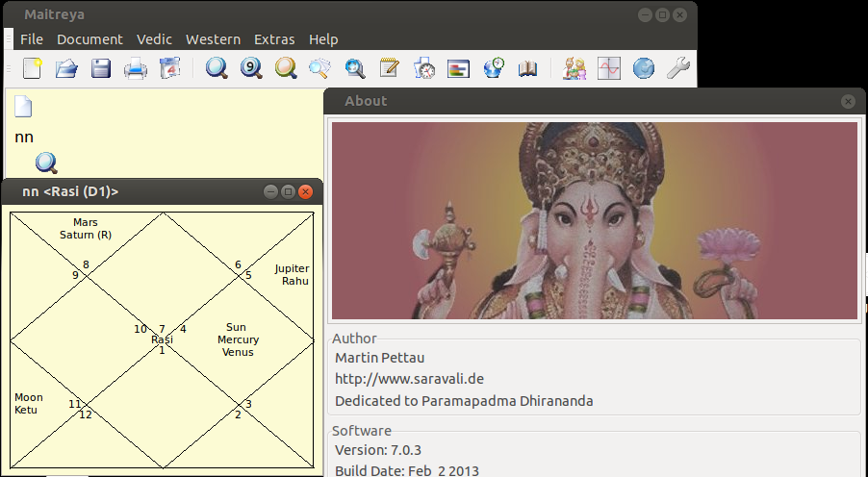Open the Extras menu
Viewport: 868px width, 477px height.
pyautogui.click(x=274, y=39)
